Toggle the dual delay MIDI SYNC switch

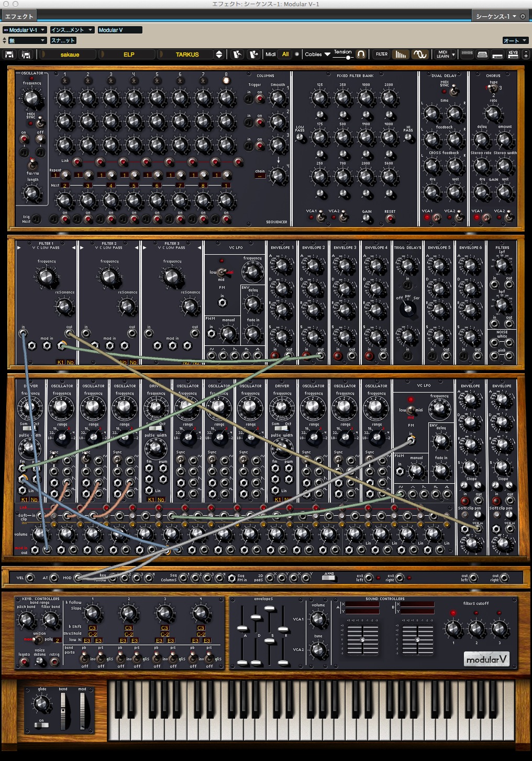[454, 91]
